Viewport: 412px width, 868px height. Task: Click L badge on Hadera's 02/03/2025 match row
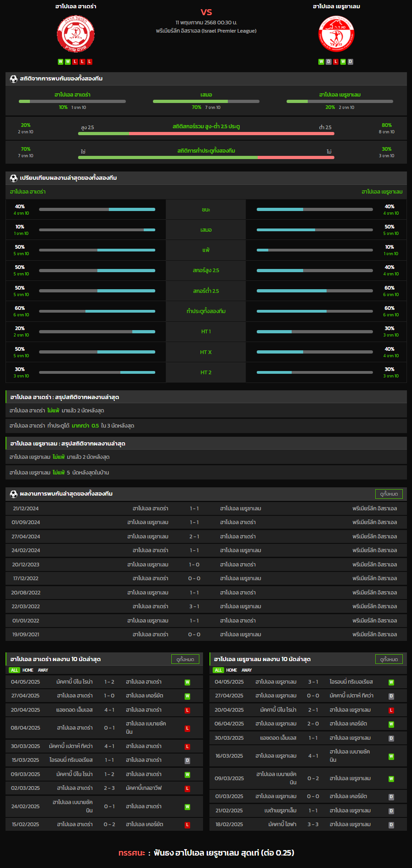click(187, 788)
